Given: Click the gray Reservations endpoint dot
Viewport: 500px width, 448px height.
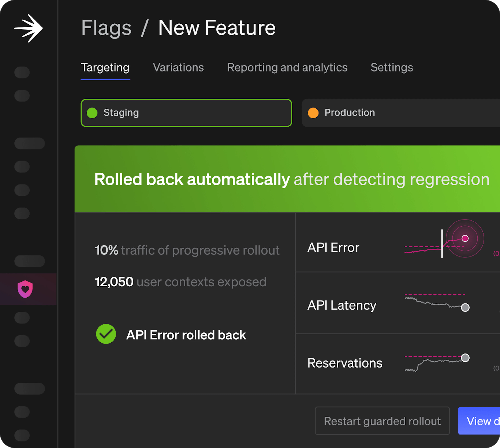Looking at the screenshot, I should point(465,358).
